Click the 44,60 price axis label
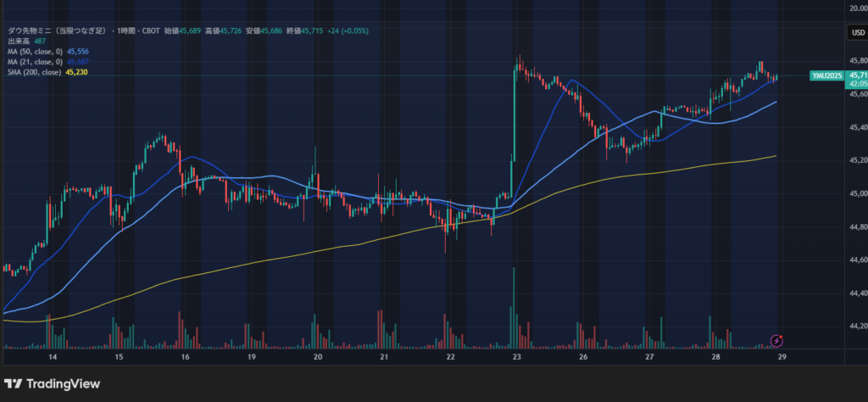This screenshot has width=868, height=402. [x=858, y=260]
